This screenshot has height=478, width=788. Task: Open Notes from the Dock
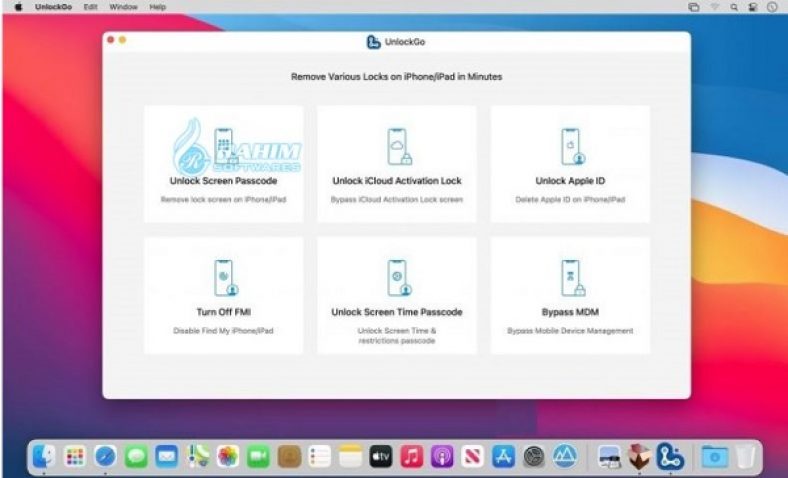click(x=350, y=456)
